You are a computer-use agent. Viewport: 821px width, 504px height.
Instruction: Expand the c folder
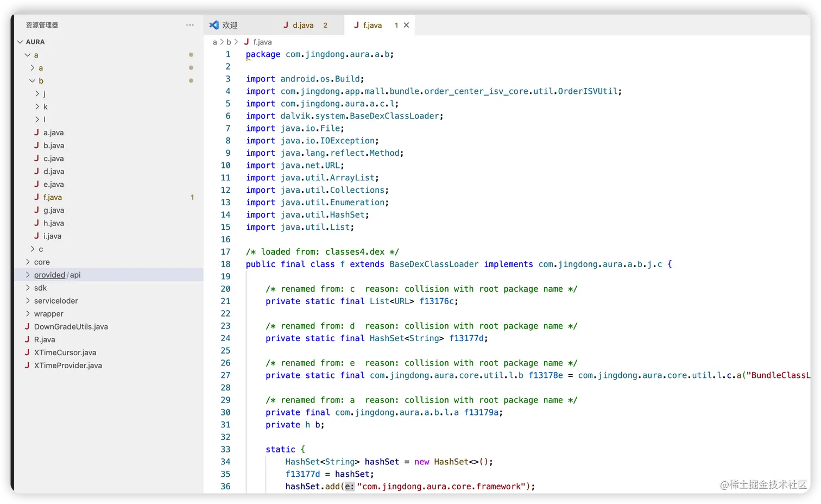[x=33, y=249]
